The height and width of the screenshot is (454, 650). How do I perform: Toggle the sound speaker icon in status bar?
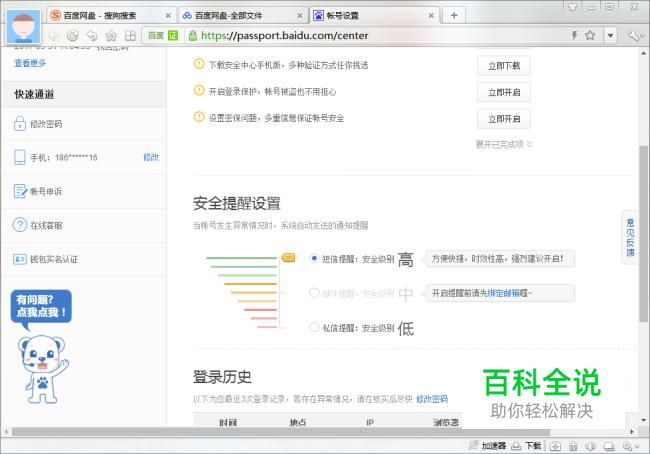pos(591,446)
